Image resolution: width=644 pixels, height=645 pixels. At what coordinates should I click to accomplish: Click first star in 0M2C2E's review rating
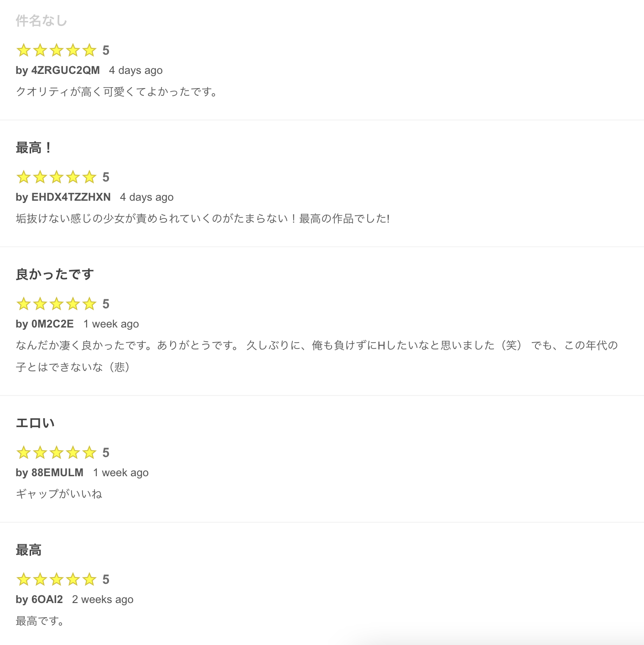click(24, 304)
